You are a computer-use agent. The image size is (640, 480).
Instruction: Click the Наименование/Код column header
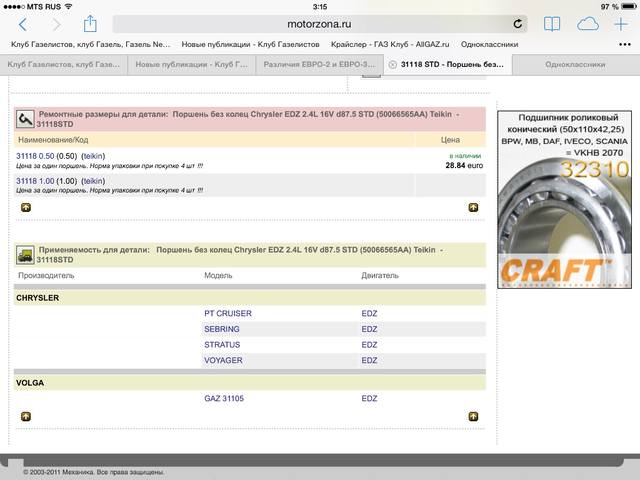point(53,140)
